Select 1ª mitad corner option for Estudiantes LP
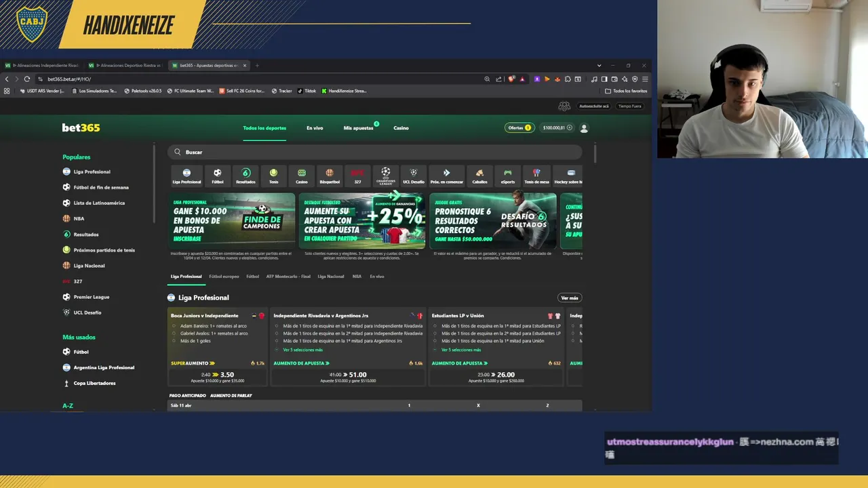 click(x=496, y=326)
